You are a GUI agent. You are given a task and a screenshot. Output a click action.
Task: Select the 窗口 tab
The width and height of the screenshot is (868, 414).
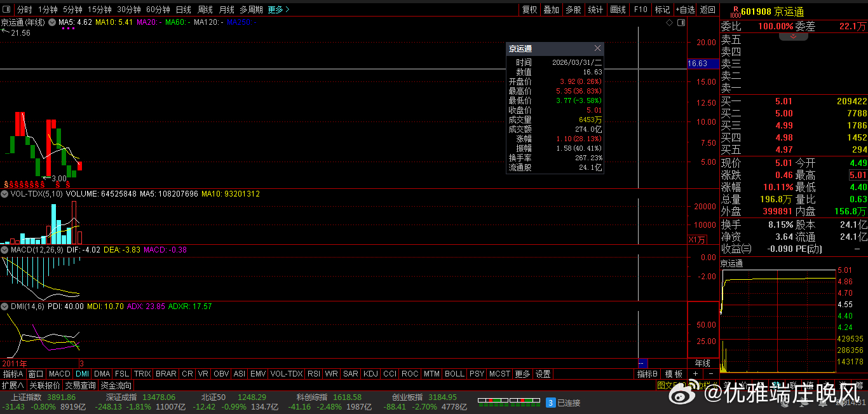[36, 374]
